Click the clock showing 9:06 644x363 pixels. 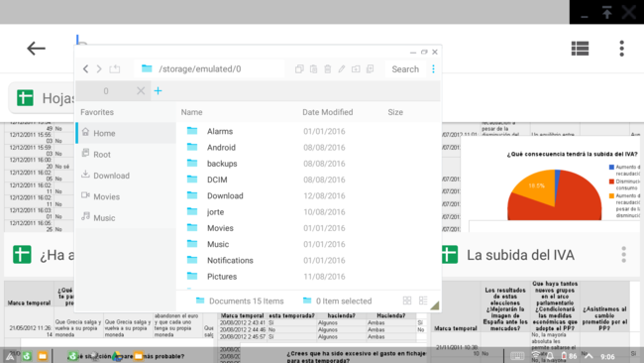(x=607, y=356)
